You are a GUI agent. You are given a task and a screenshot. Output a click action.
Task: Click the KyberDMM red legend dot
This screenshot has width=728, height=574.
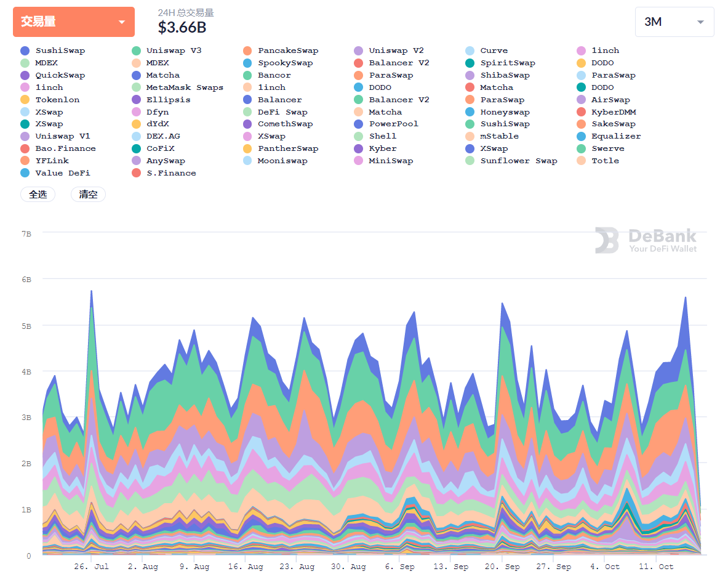tap(582, 112)
